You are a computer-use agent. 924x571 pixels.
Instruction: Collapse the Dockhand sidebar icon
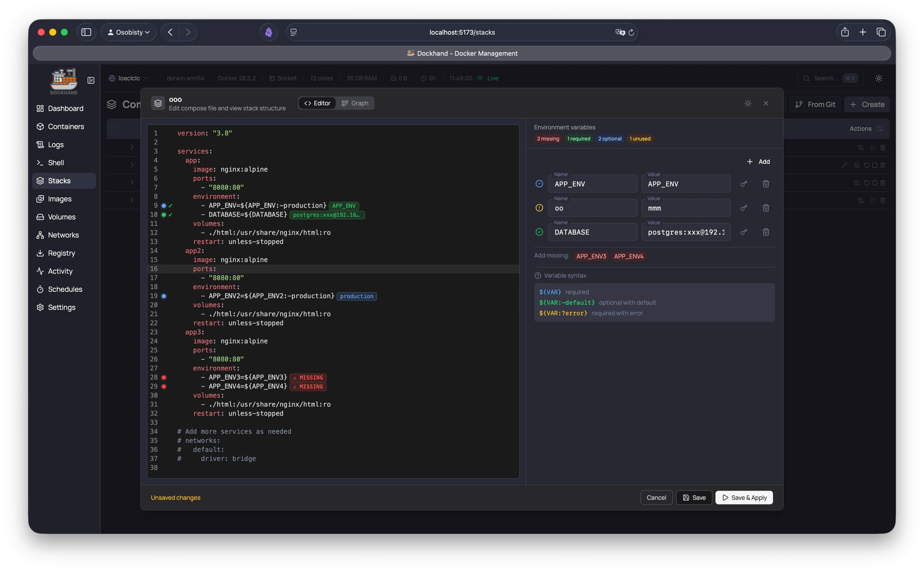click(91, 80)
